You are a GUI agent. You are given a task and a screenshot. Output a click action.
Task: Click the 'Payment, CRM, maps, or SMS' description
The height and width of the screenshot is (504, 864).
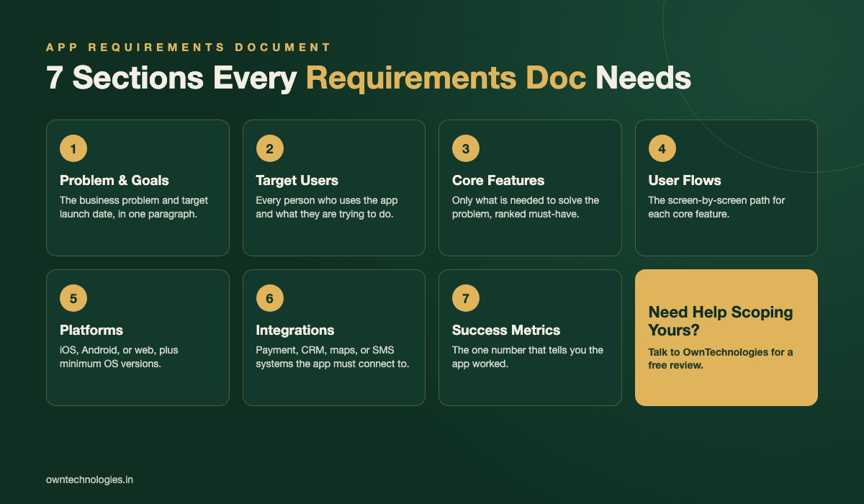(333, 356)
